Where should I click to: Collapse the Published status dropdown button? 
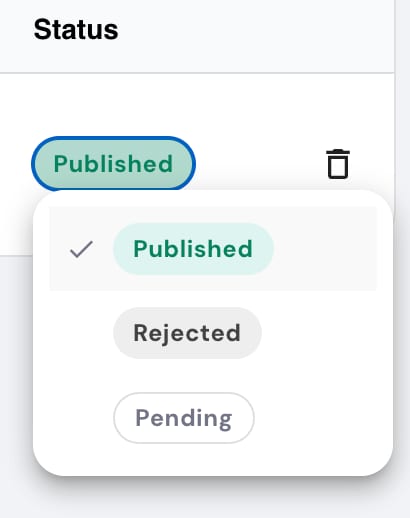coord(113,164)
